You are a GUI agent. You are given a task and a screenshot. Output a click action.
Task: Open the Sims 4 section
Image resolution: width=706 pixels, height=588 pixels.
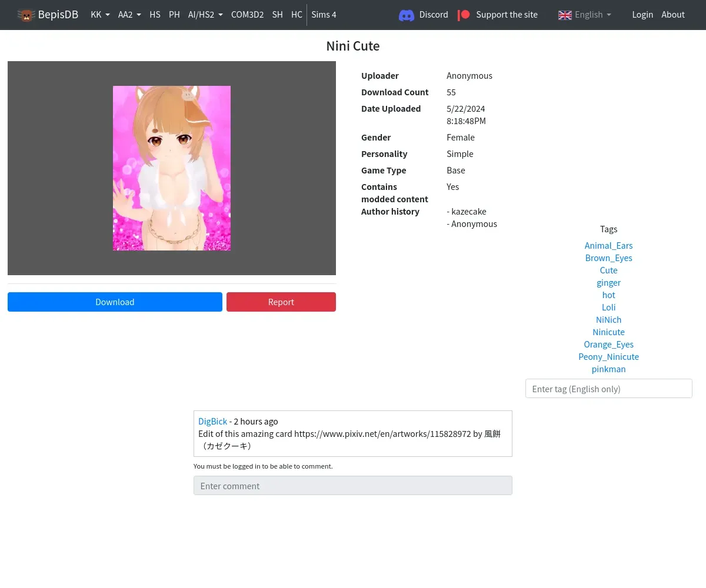click(x=324, y=15)
